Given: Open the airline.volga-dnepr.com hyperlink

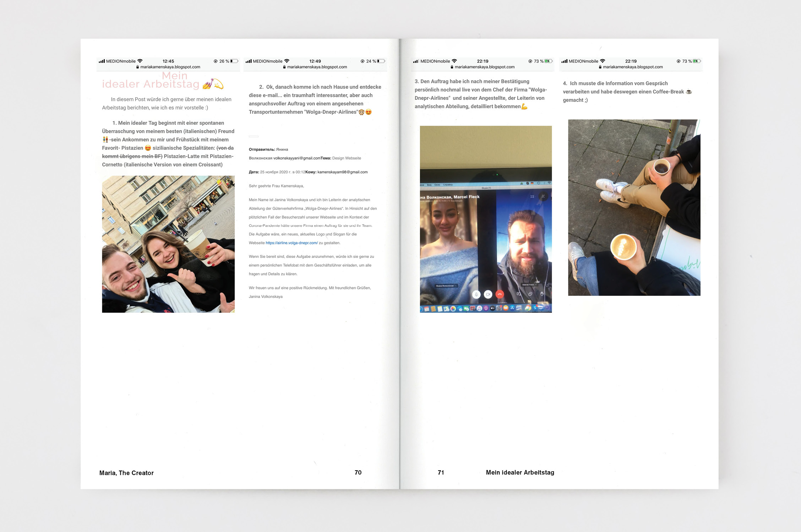Looking at the screenshot, I should point(291,243).
